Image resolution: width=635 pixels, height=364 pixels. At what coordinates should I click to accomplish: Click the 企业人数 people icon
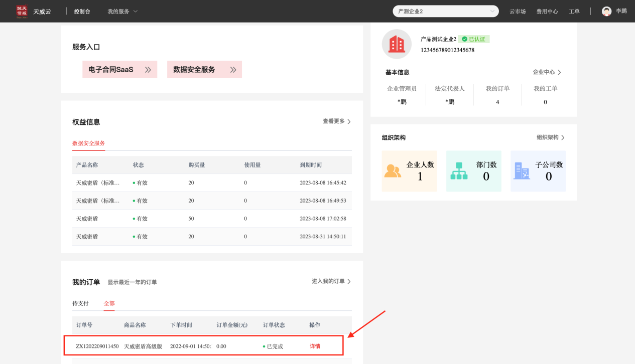[x=393, y=171]
